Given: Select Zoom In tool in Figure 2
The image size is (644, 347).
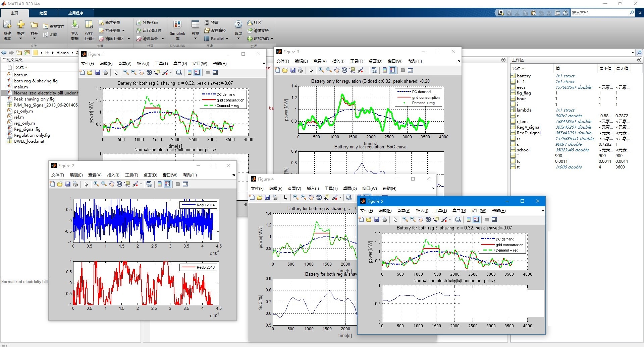Looking at the screenshot, I should [x=96, y=184].
